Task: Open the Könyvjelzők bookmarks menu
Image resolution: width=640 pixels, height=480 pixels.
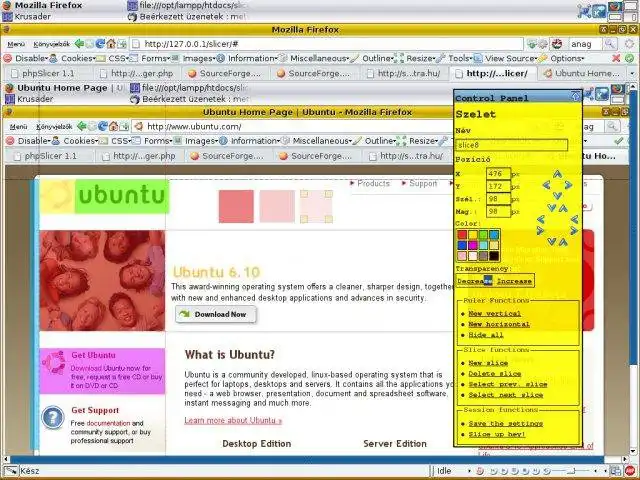Action: [x=51, y=44]
